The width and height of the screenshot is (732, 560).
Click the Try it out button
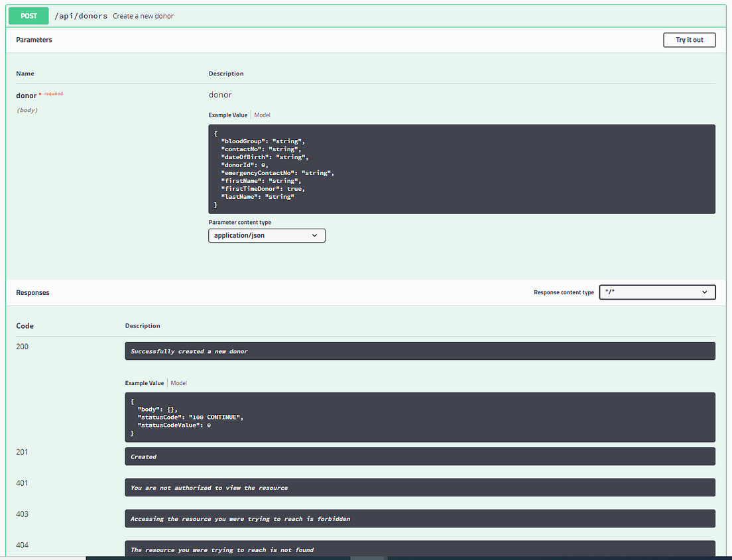coord(689,40)
